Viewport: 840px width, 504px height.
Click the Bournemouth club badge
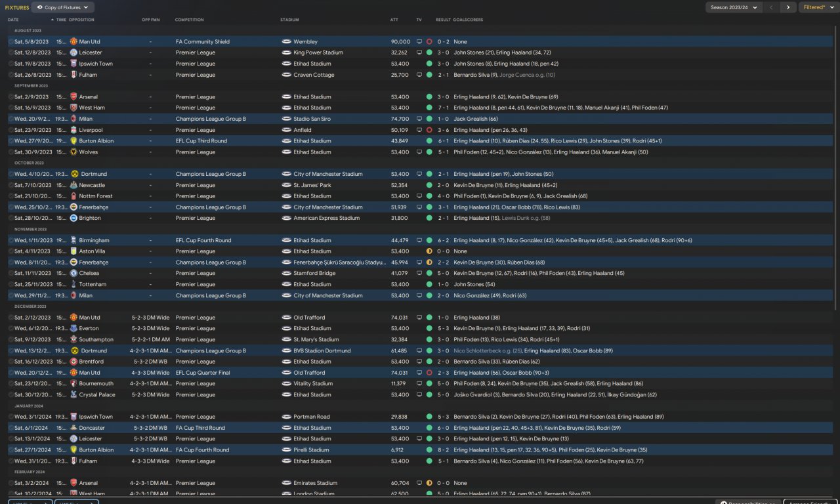click(73, 383)
